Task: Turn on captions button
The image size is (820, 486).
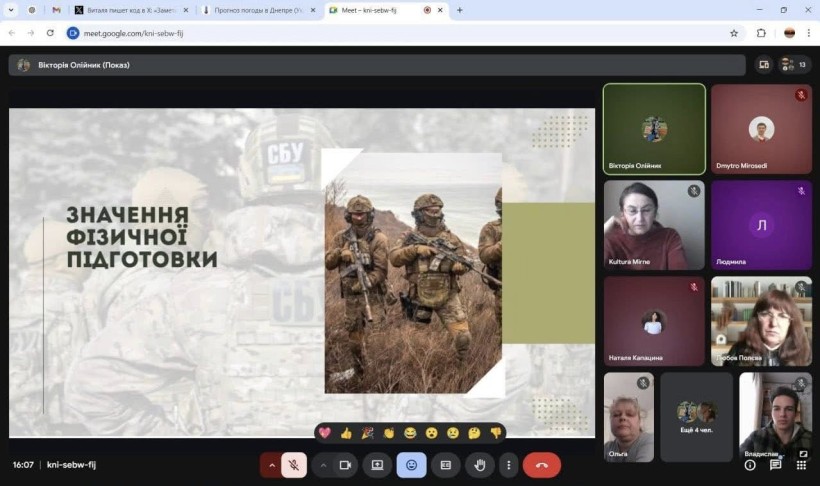Action: point(446,465)
